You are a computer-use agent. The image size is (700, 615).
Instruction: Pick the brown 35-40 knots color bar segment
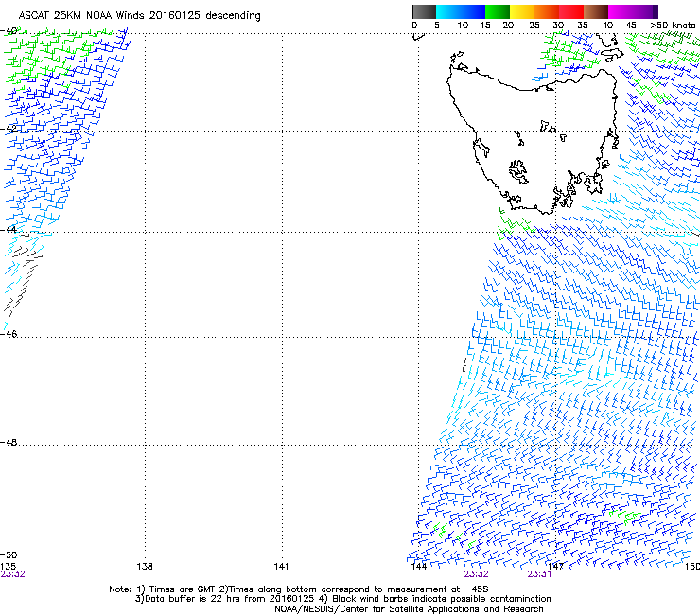tap(596, 11)
